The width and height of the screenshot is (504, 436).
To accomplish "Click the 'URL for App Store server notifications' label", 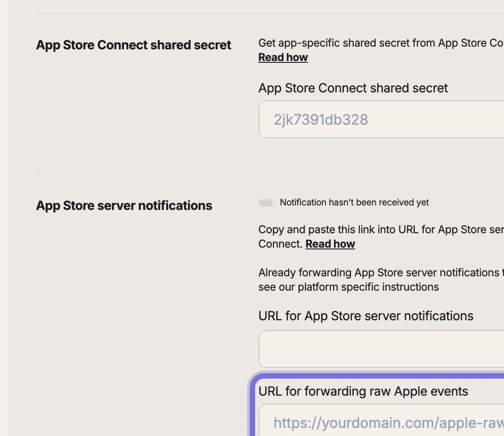I will (366, 316).
